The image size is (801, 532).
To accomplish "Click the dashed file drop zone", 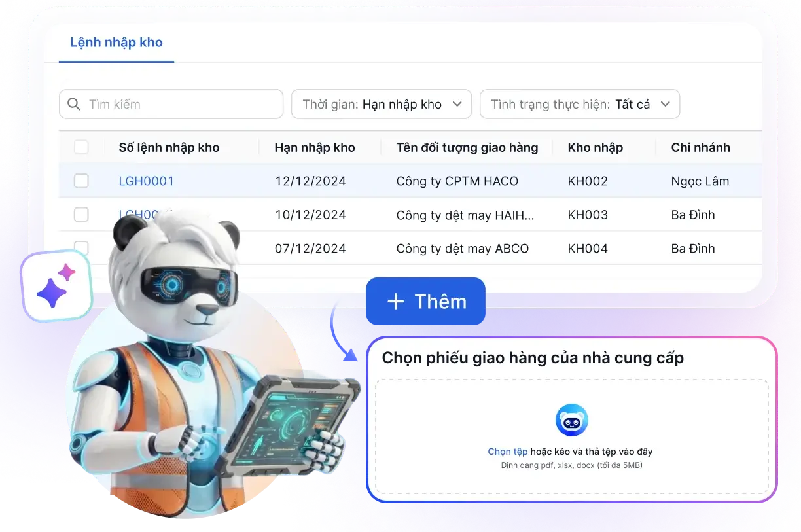I will click(572, 436).
